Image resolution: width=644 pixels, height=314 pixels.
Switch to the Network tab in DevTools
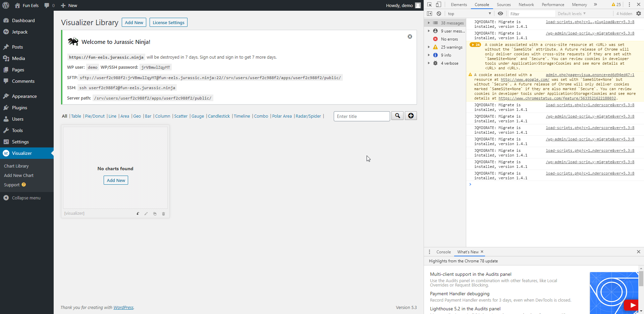(526, 4)
